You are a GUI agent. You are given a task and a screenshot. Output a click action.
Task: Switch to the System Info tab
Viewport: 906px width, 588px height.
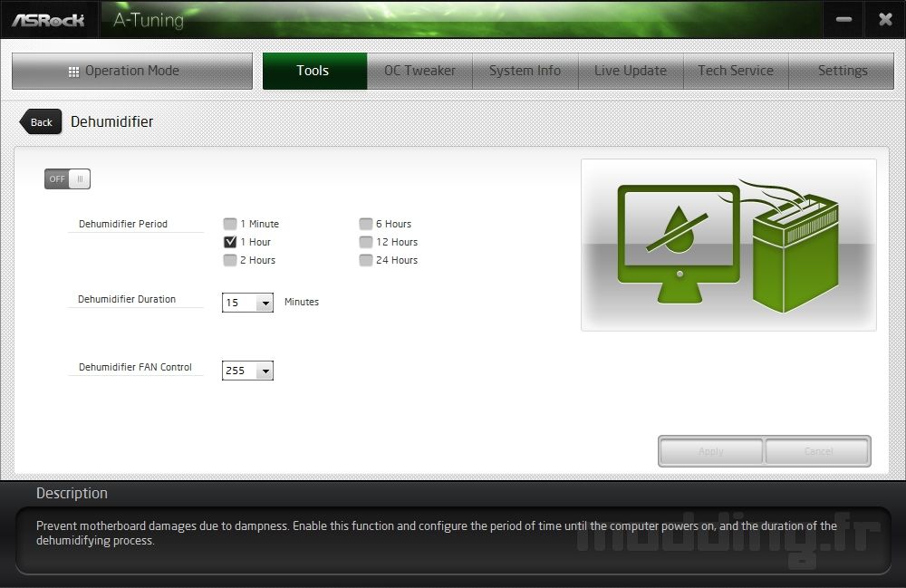tap(525, 71)
